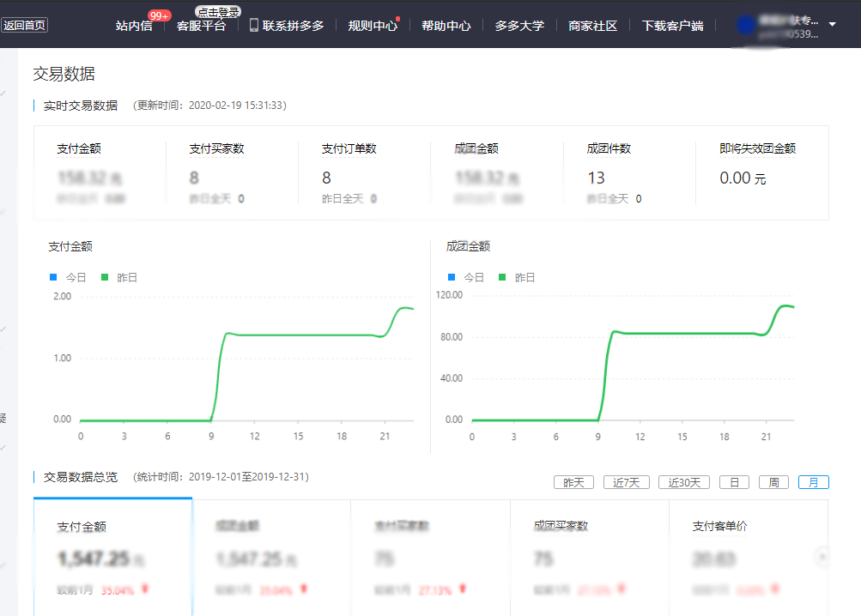The height and width of the screenshot is (616, 861).
Task: Toggle 昨日 green legend in 支付金额 chart
Action: coord(119,278)
